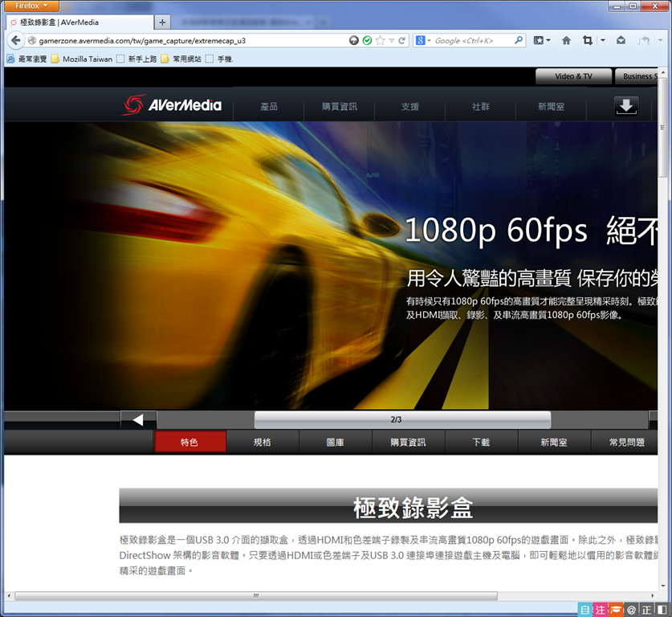Screen dimensions: 672x617
Task: Click the horizontal page scrollbar thumb
Action: [x=256, y=595]
